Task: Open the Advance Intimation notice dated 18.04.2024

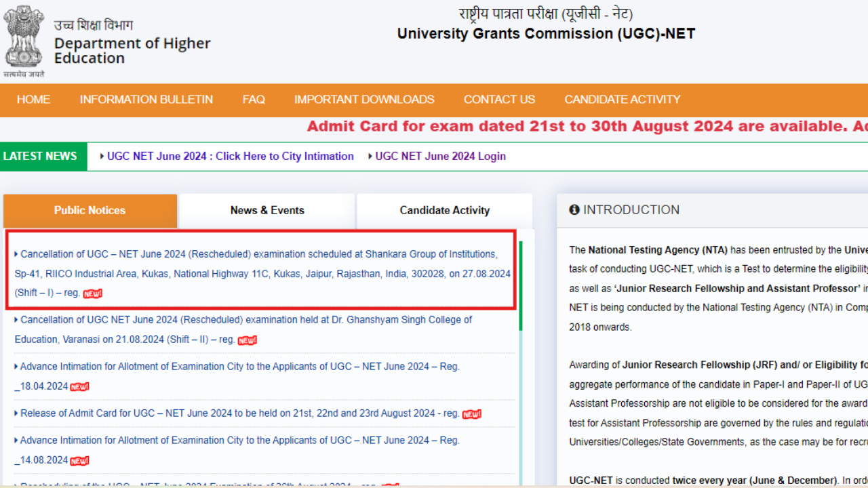Action: tap(237, 376)
